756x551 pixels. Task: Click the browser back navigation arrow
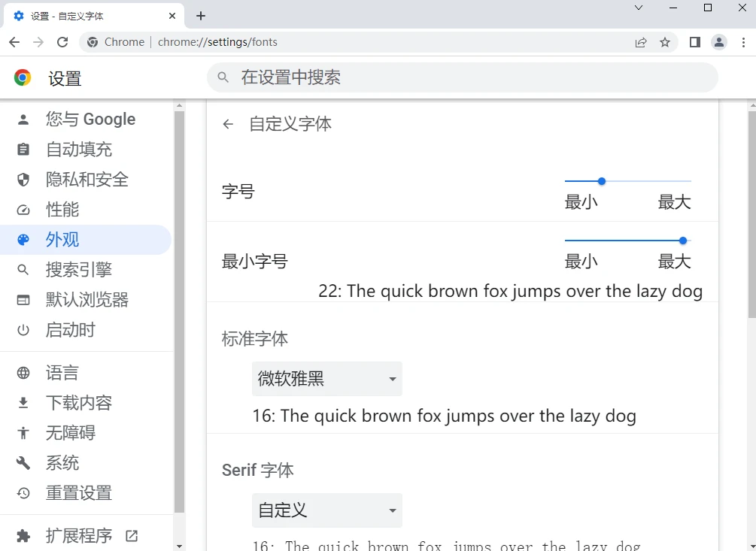(14, 42)
